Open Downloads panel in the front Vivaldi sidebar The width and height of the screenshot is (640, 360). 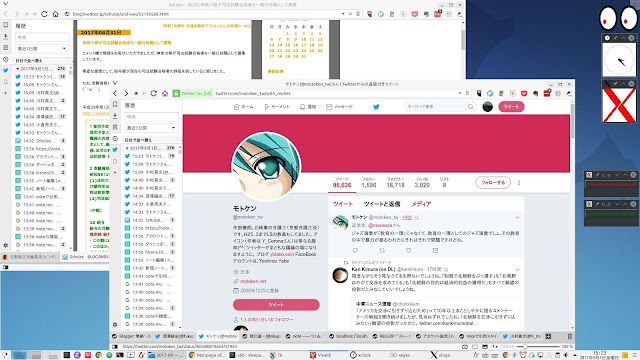(x=115, y=116)
